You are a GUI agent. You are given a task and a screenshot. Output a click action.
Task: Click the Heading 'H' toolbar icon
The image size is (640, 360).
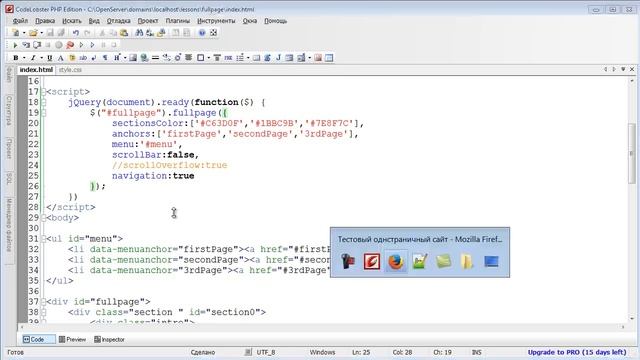click(x=117, y=58)
